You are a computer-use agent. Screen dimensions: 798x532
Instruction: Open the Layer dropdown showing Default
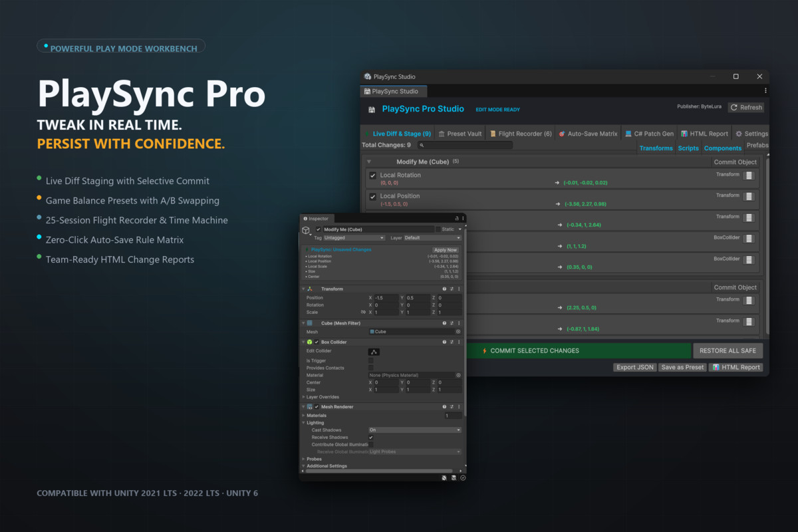pos(432,237)
